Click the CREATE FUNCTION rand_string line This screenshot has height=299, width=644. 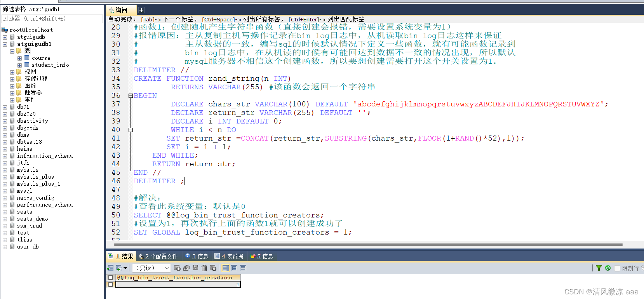pos(212,78)
